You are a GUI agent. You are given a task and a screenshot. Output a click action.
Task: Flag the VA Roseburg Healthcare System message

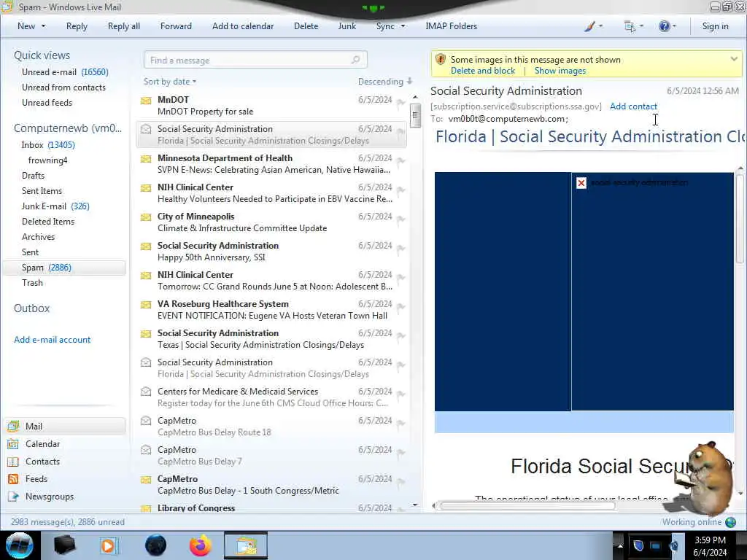tap(401, 307)
